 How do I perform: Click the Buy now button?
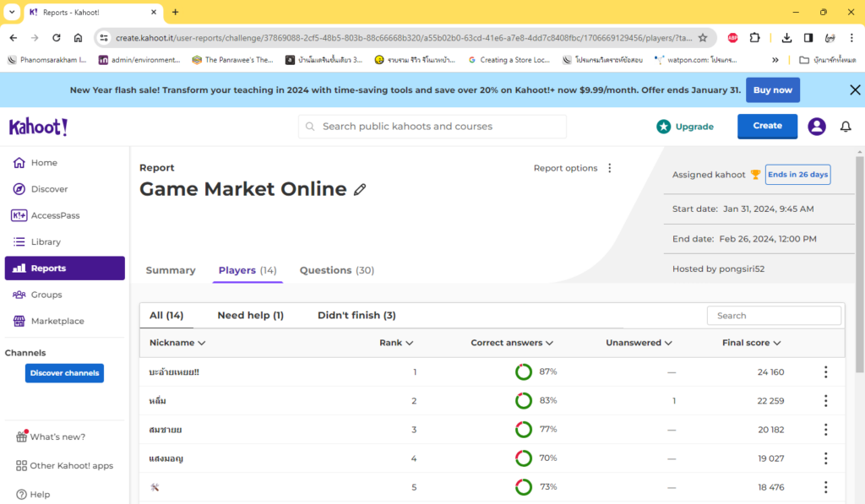772,89
